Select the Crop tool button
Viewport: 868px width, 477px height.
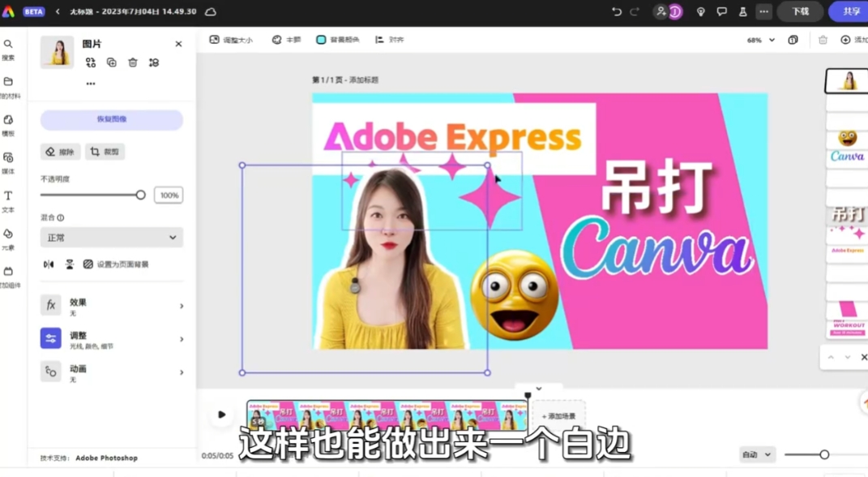(x=105, y=152)
